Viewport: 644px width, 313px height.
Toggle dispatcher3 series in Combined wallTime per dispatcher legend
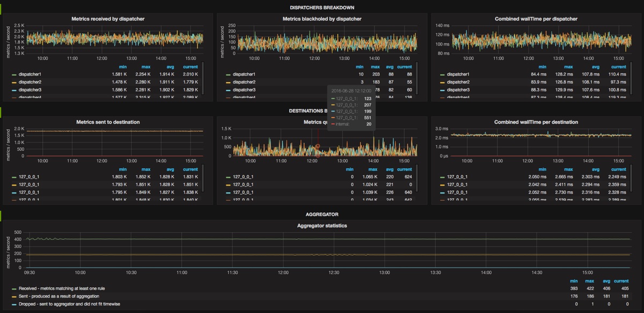coord(458,90)
